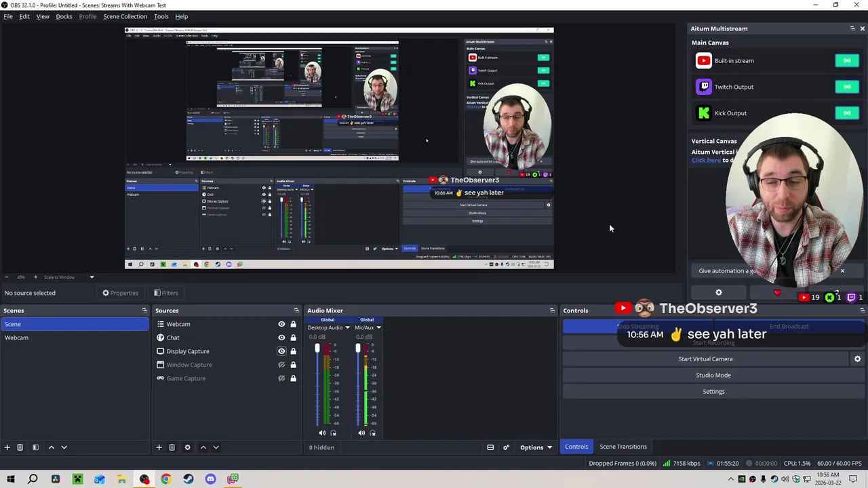This screenshot has width=868, height=488.
Task: Pop out the Aitum Multistream dock
Action: click(x=852, y=28)
